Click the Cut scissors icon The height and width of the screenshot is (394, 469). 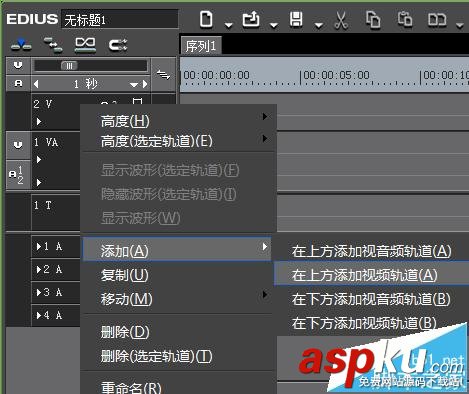pyautogui.click(x=341, y=20)
